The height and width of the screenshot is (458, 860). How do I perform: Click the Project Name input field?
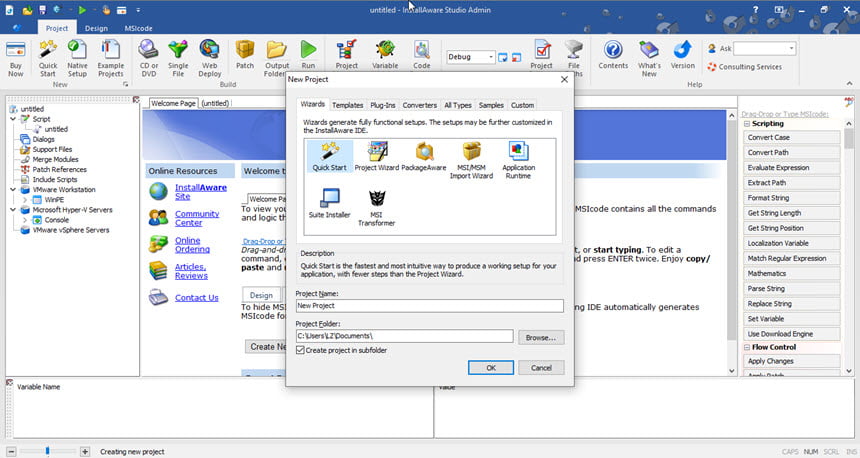click(x=429, y=306)
